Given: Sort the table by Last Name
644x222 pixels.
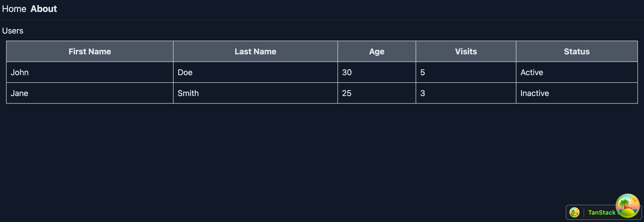Looking at the screenshot, I should (x=255, y=51).
